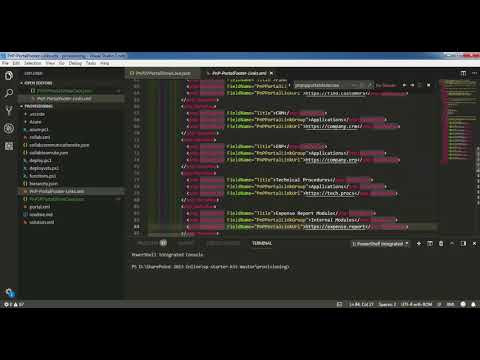Image resolution: width=480 pixels, height=360 pixels.
Task: Click the feedback smiley in status bar
Action: pyautogui.click(x=463, y=304)
